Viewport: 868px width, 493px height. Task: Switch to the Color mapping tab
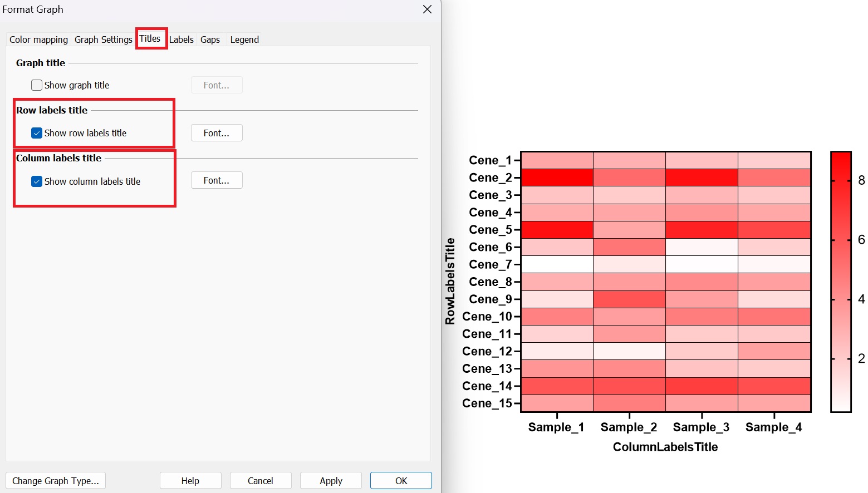pyautogui.click(x=38, y=40)
